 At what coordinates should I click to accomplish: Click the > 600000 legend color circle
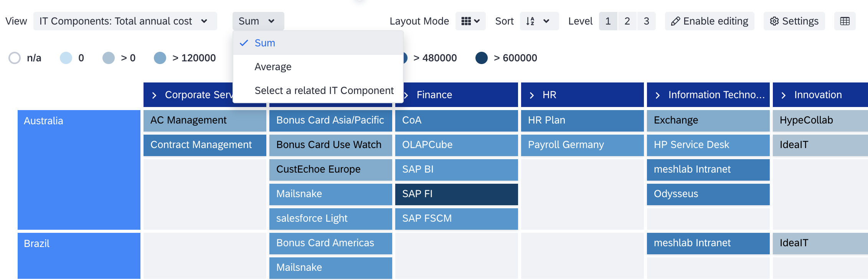pos(482,58)
